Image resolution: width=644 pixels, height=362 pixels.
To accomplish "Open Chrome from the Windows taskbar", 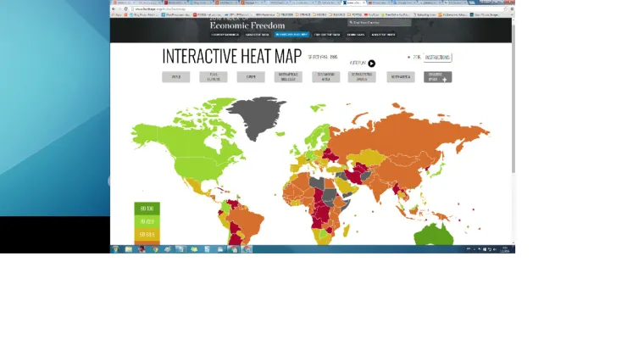I will coord(154,249).
